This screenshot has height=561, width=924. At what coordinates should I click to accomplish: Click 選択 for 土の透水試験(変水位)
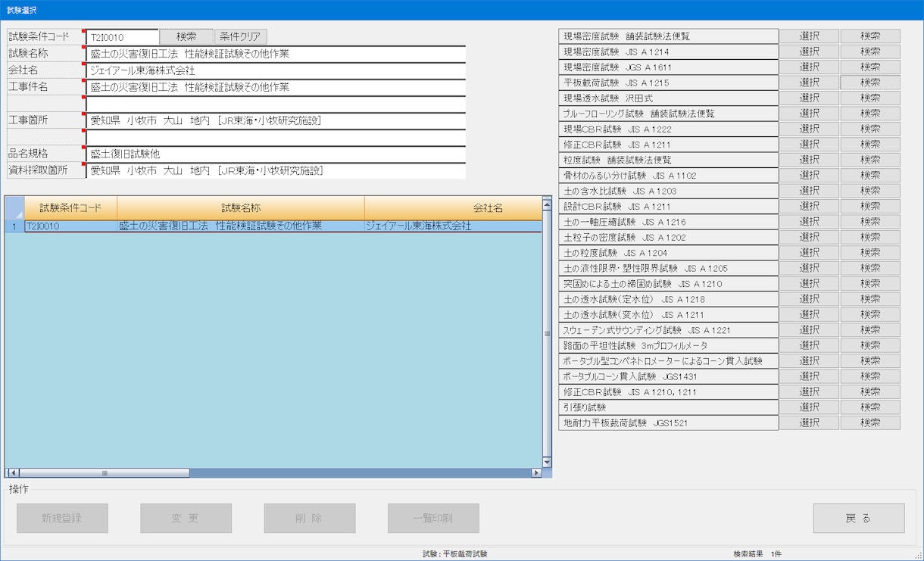(x=809, y=314)
